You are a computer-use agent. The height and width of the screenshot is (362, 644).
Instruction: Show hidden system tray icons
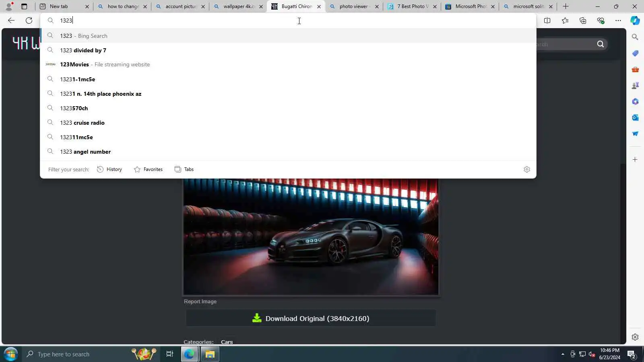(x=563, y=354)
